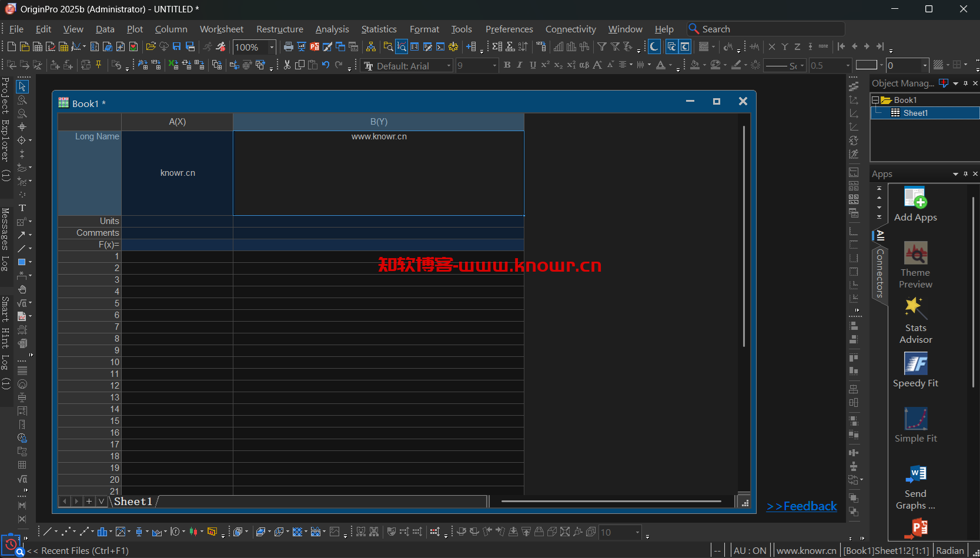Toggle Superscript formatting button
Screen dimensions: 980x558
click(x=546, y=65)
